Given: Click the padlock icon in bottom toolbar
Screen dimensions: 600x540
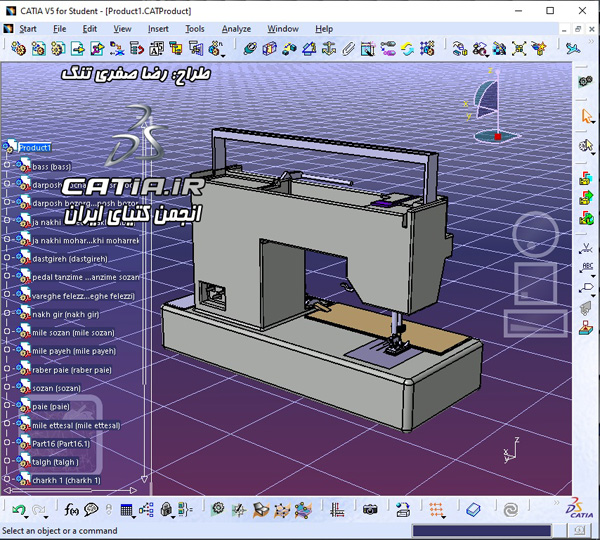Looking at the screenshot, I should pos(166,509).
